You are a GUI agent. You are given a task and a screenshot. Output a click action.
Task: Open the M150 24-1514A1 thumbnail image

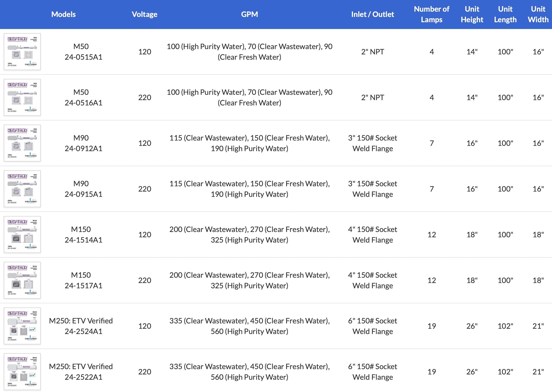[x=22, y=234]
